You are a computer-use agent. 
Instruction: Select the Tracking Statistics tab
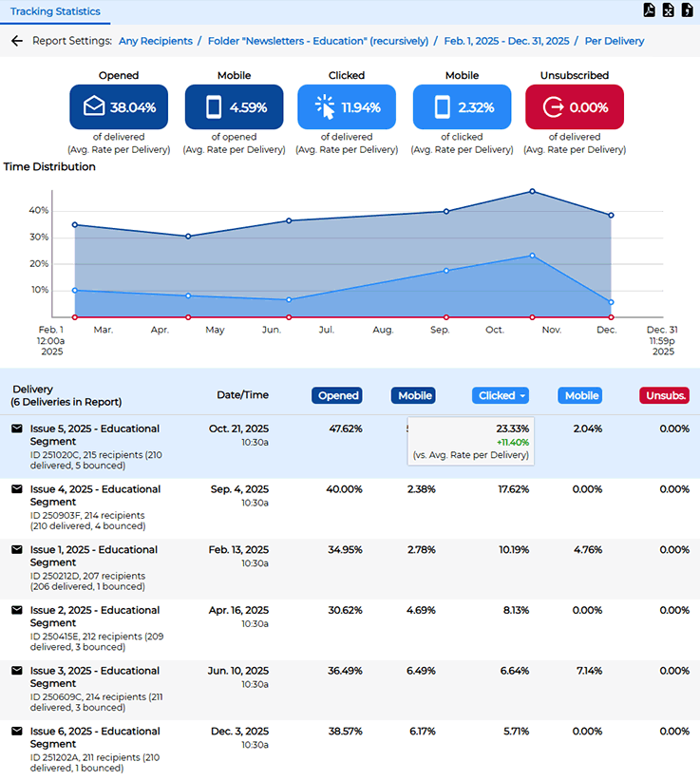click(x=54, y=11)
